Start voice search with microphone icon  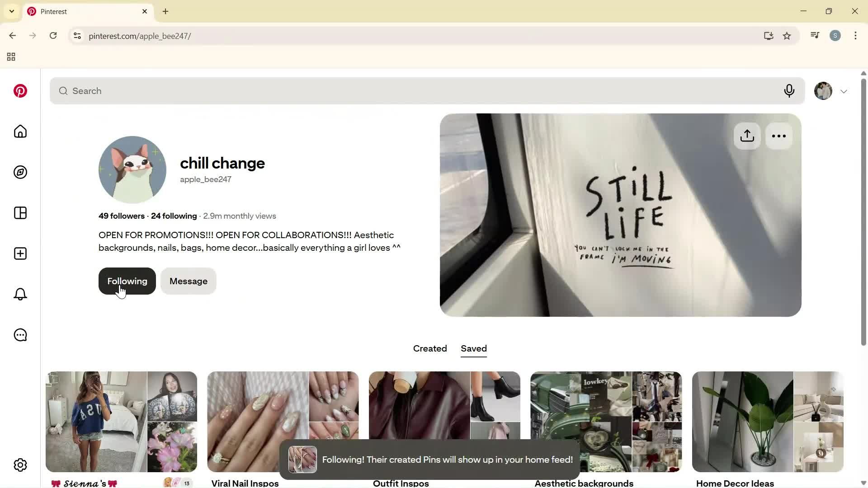789,91
